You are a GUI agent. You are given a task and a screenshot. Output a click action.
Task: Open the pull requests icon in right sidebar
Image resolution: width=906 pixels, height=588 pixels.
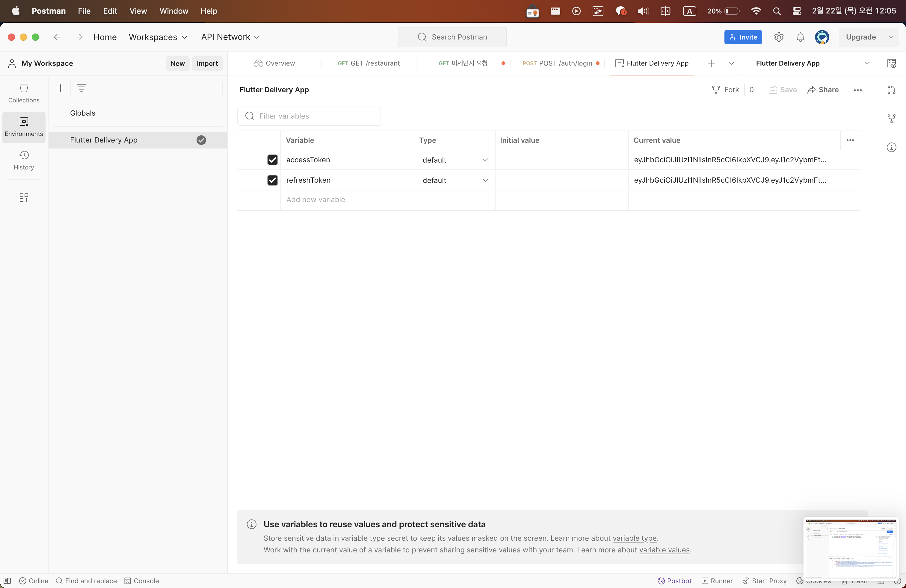pyautogui.click(x=891, y=90)
